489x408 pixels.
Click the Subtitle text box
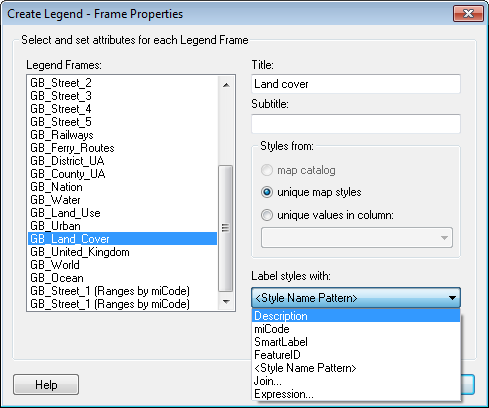pos(356,124)
